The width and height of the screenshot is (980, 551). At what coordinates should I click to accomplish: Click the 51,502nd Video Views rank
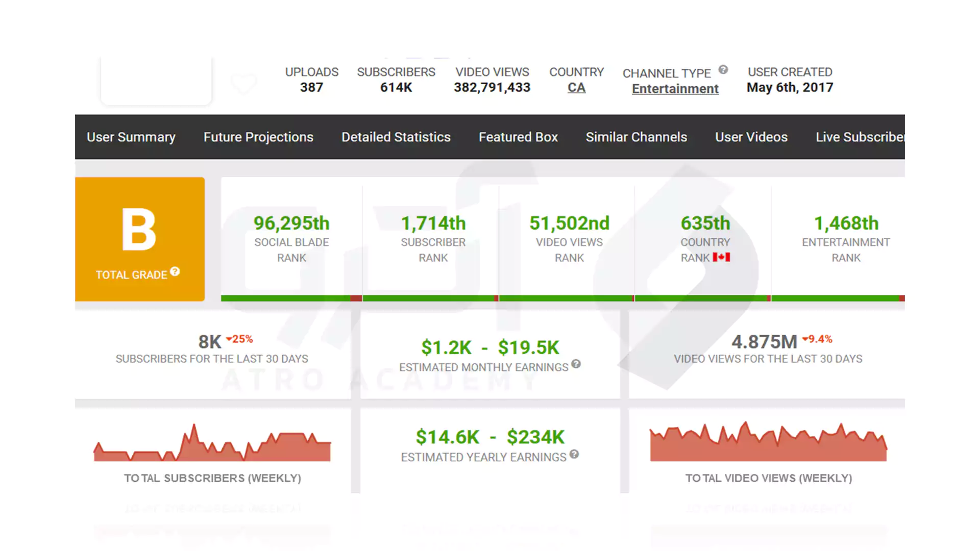pyautogui.click(x=569, y=223)
